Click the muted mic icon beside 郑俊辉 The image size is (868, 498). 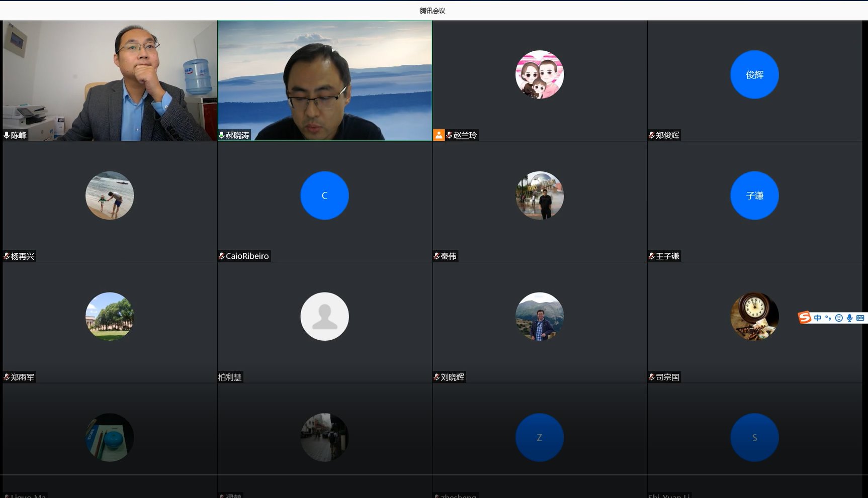click(651, 135)
